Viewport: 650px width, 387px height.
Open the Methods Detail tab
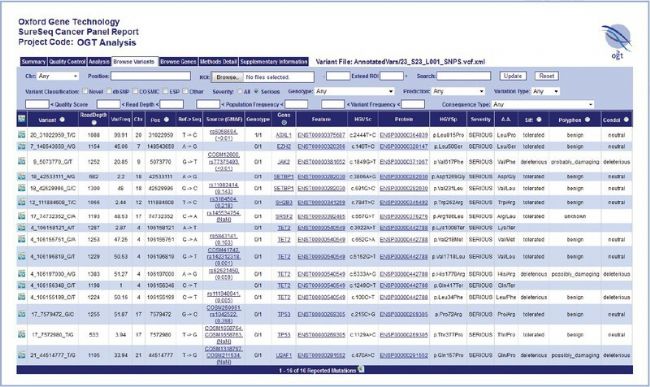tap(218, 61)
